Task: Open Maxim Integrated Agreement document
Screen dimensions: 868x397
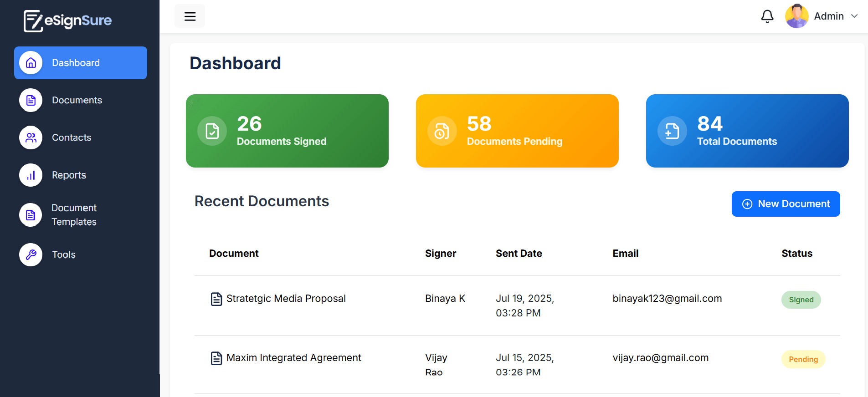Action: click(293, 358)
